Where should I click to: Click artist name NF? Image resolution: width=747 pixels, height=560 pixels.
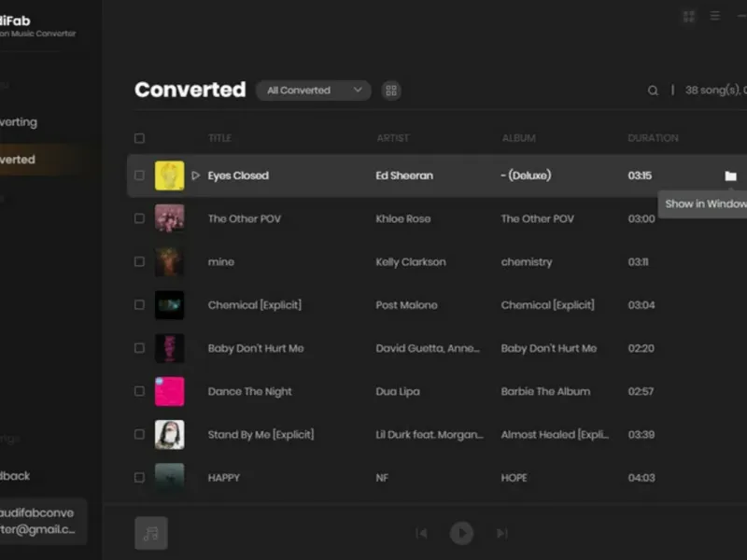(382, 478)
